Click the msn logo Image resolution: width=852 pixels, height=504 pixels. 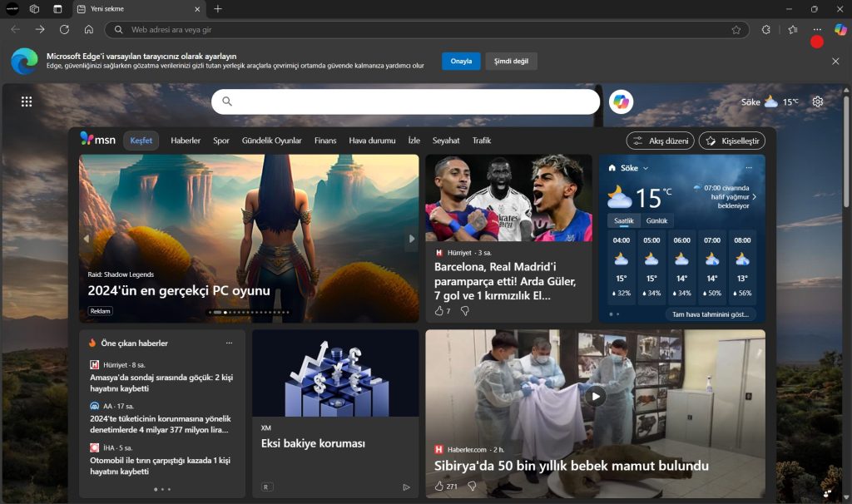coord(98,140)
